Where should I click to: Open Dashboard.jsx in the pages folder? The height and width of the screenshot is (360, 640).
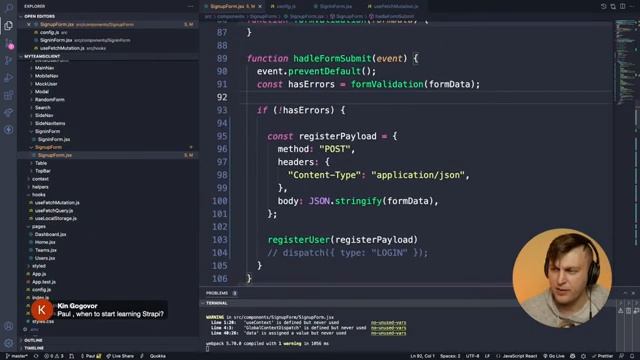[x=50, y=234]
